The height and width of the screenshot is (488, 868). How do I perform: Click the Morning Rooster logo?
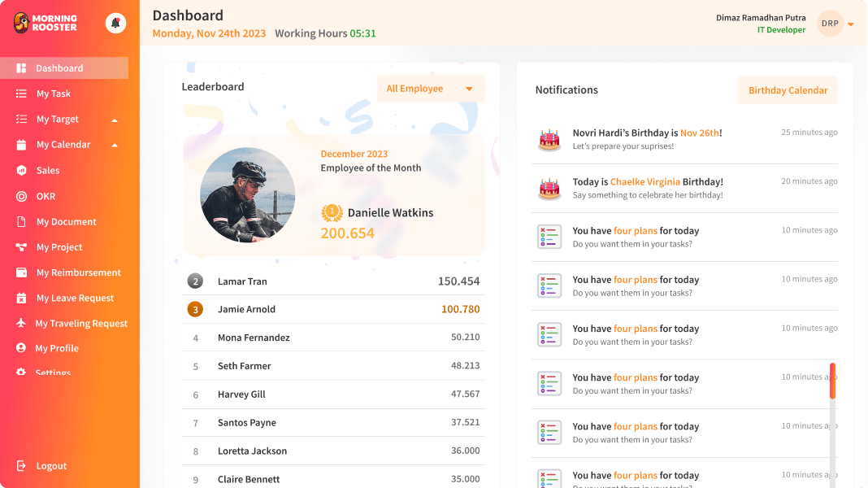(x=46, y=23)
